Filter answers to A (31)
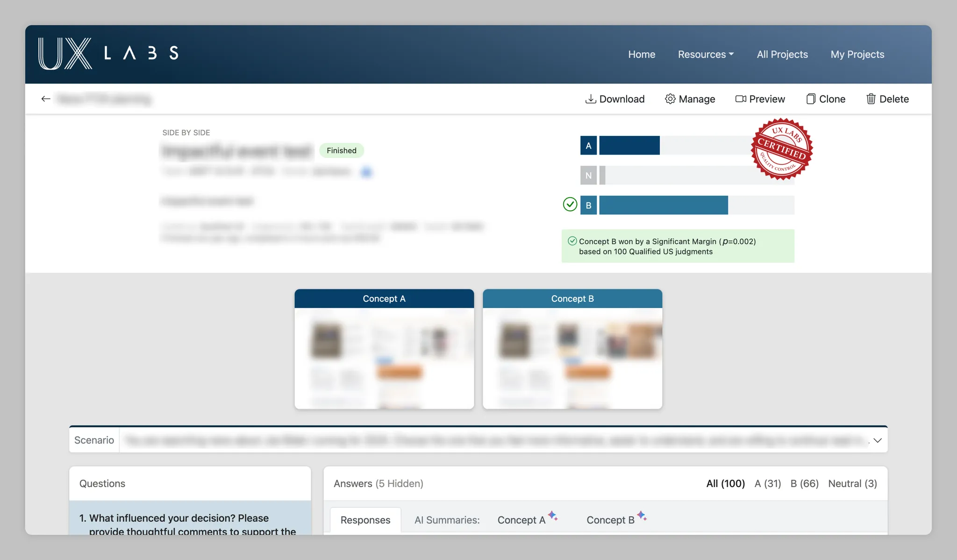This screenshot has height=560, width=957. pos(767,483)
